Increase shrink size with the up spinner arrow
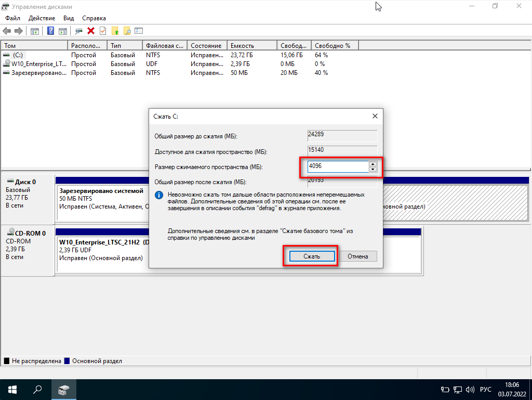The height and width of the screenshot is (400, 532). coord(373,164)
